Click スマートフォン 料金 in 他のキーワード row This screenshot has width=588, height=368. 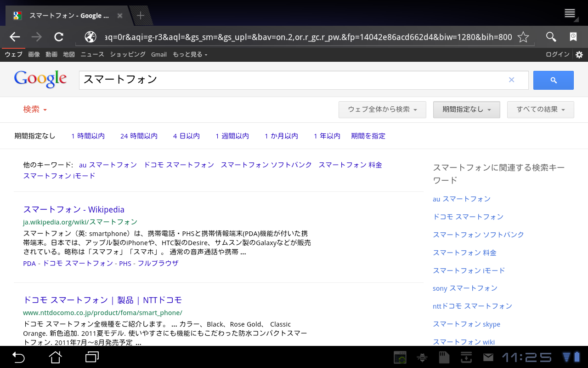pyautogui.click(x=350, y=165)
